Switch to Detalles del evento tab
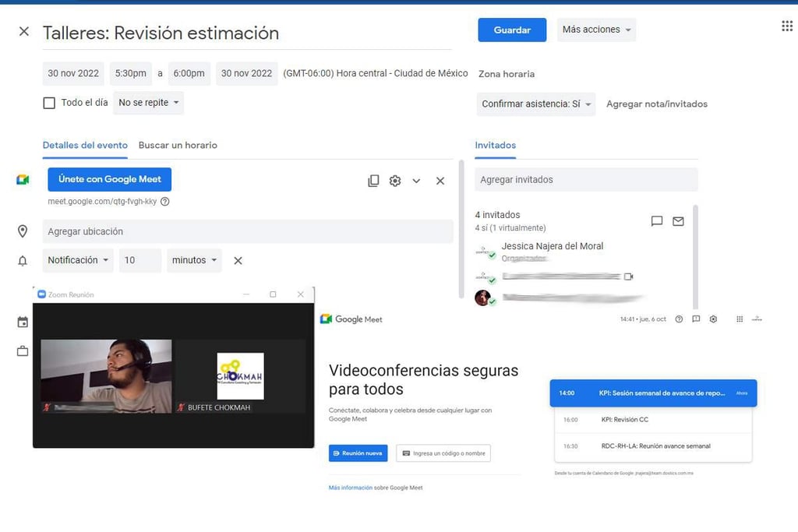Image resolution: width=798 pixels, height=532 pixels. click(x=85, y=146)
